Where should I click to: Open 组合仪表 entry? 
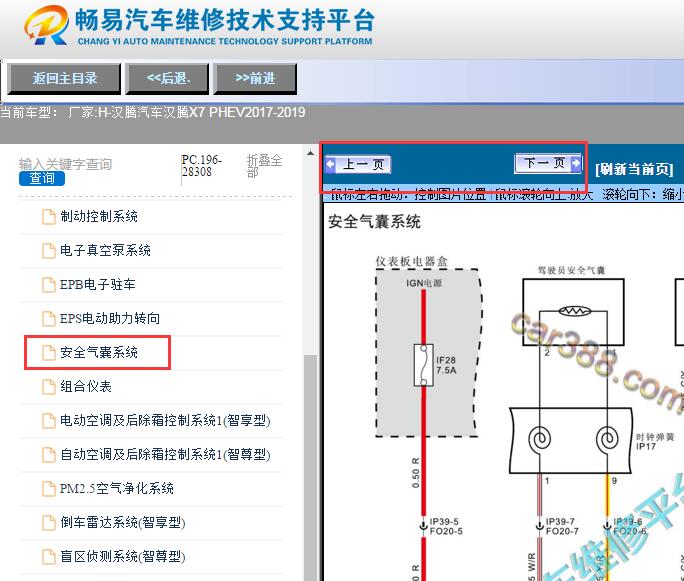tap(86, 386)
